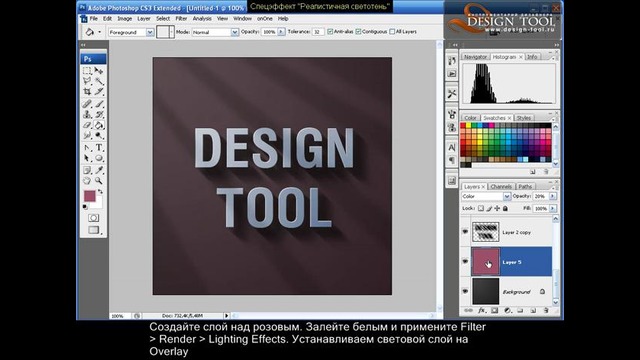Toggle lock transparent pixels
Screen dimensions: 640x360
coord(481,209)
